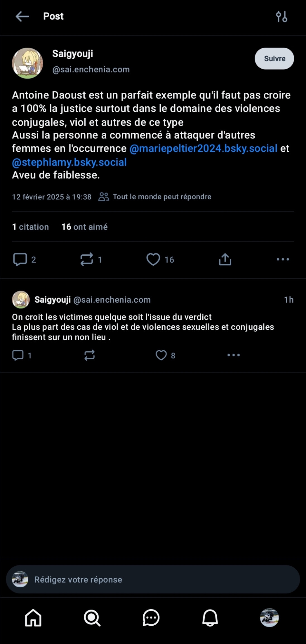Viewport: 306px width, 644px height.
Task: Open thread display settings icon
Action: 282,16
